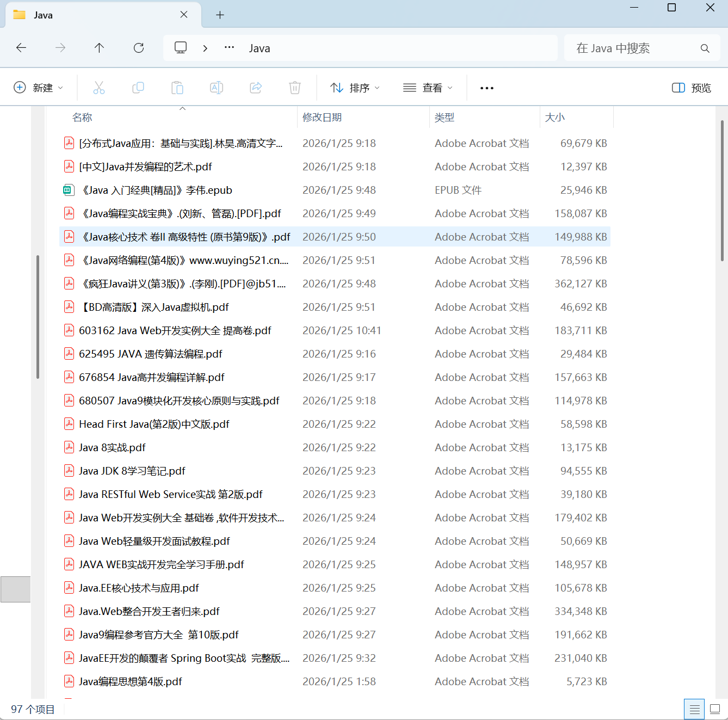Refresh the Java folder view

coord(139,48)
